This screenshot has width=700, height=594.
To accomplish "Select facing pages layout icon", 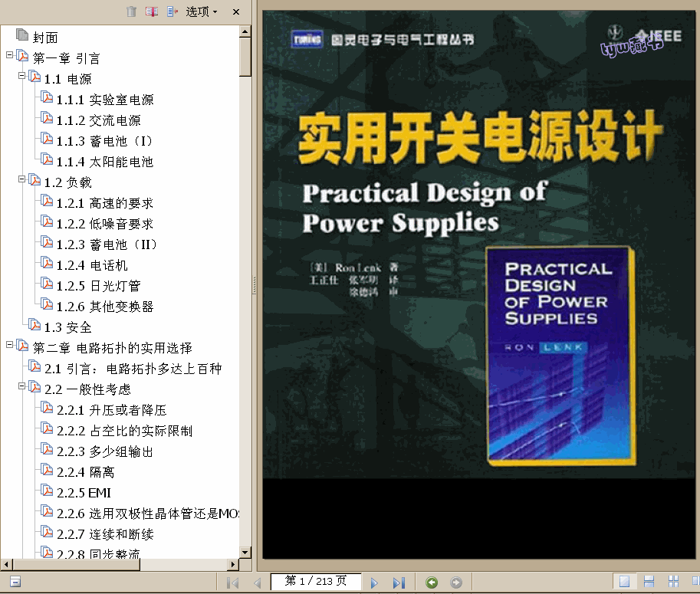I will [x=673, y=582].
